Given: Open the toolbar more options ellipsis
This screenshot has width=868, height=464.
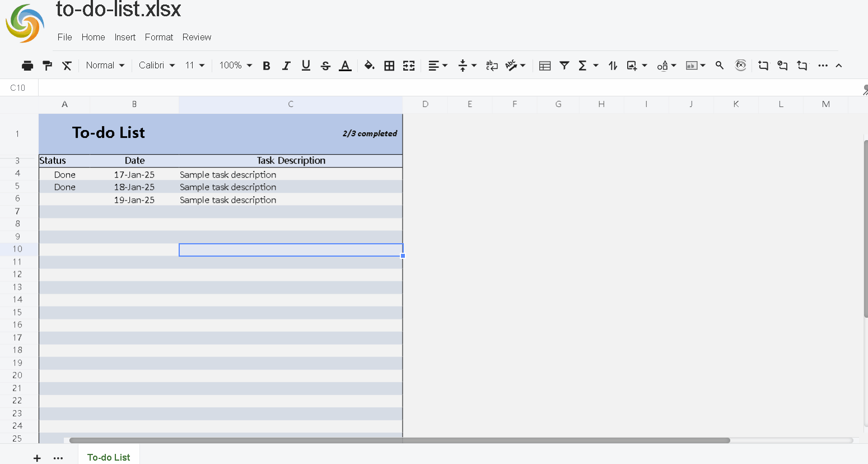Looking at the screenshot, I should [823, 66].
